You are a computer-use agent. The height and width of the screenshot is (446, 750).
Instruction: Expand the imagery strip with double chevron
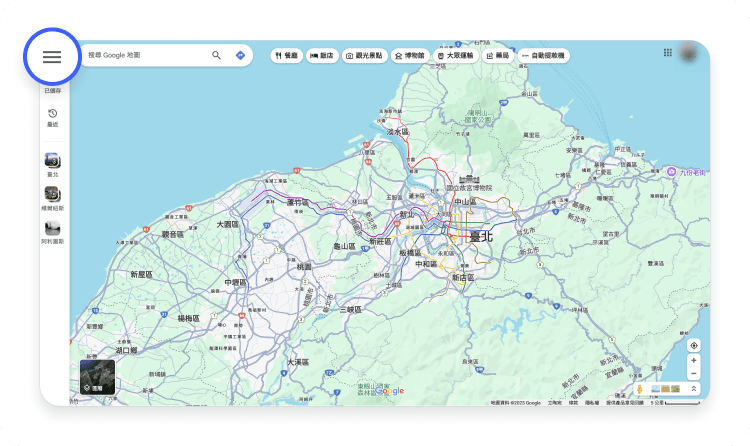[693, 389]
